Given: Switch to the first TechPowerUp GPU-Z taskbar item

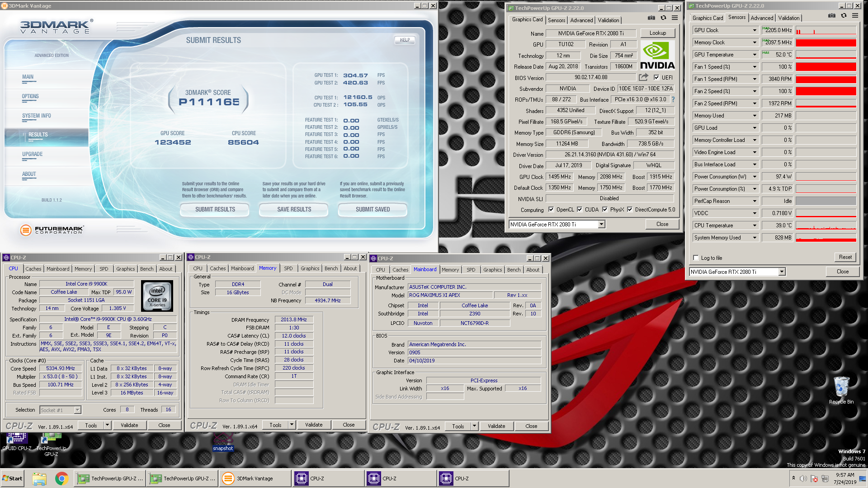Looking at the screenshot, I should pos(110,479).
